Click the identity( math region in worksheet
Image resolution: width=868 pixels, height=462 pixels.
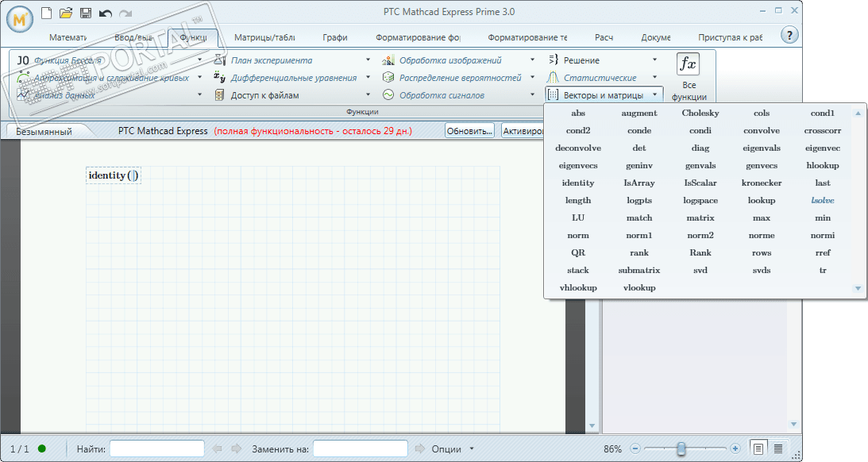[114, 175]
